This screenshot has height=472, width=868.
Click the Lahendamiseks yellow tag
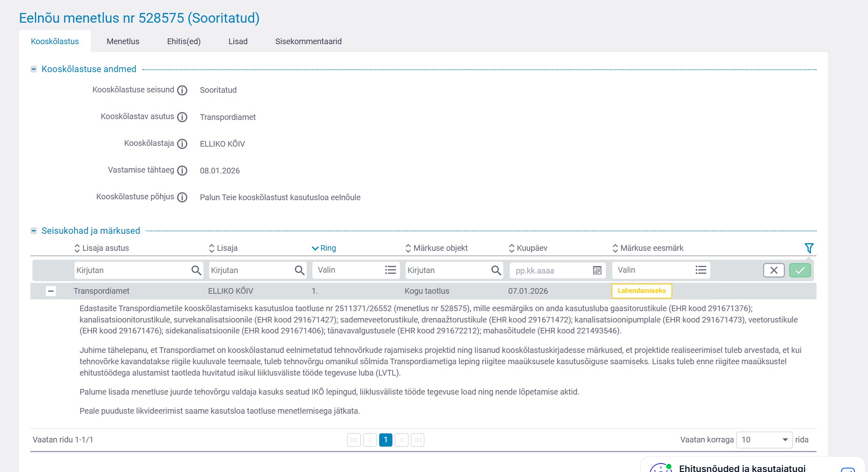pos(641,291)
